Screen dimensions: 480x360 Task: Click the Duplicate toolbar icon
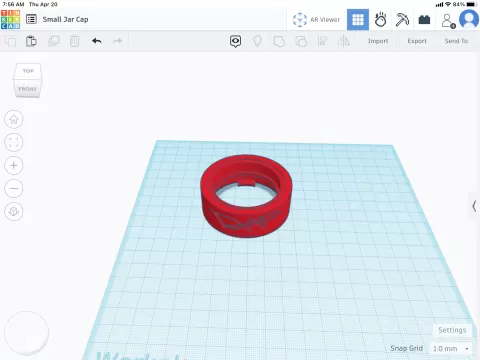point(53,41)
